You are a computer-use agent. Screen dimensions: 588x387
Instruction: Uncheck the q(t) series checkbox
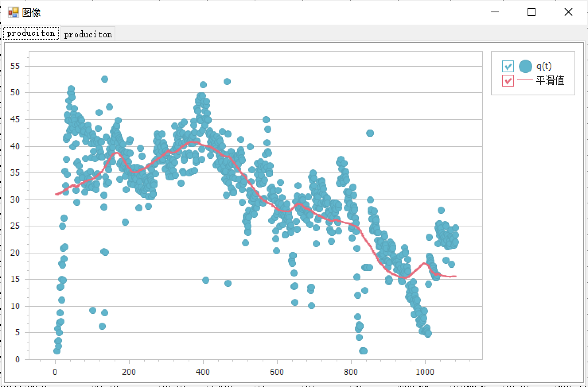click(x=508, y=66)
